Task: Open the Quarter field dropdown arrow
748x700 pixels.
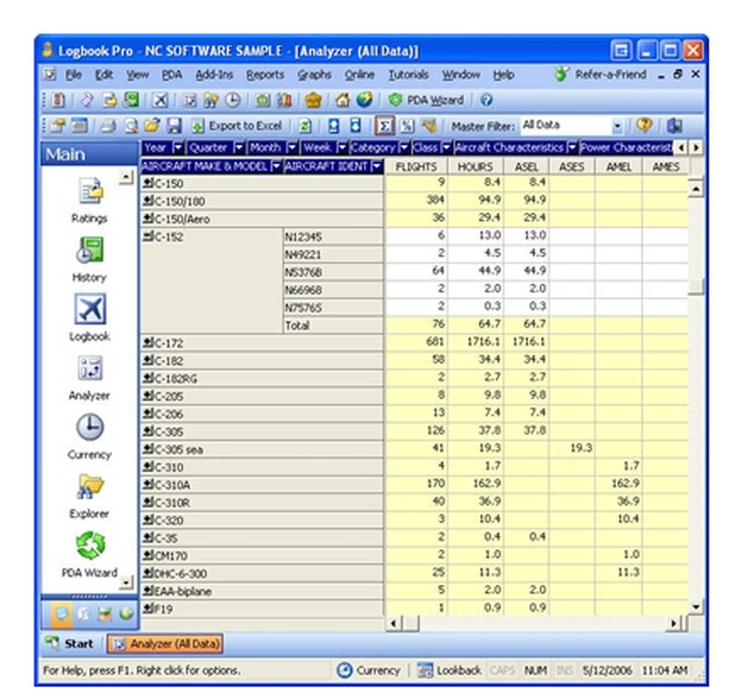Action: pos(239,148)
